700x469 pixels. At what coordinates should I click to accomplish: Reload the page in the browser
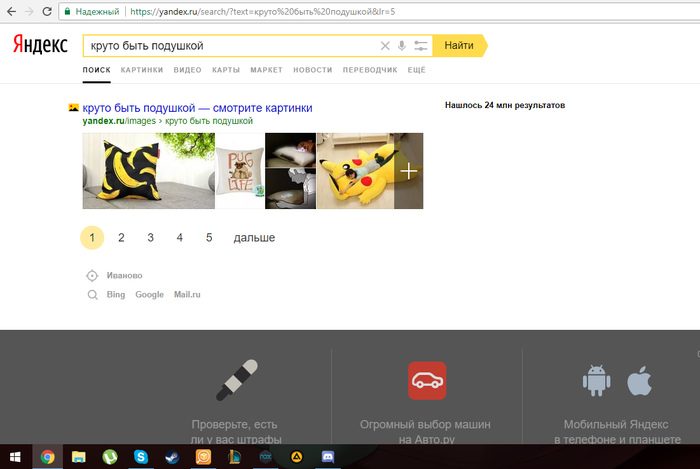45,12
